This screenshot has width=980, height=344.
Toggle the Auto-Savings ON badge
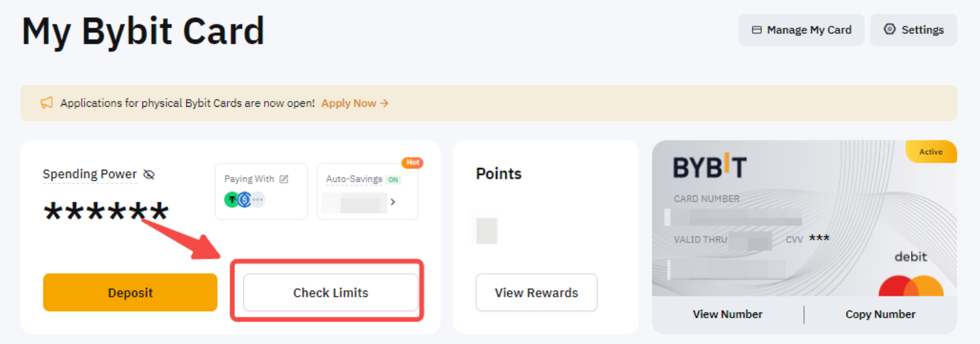point(393,179)
